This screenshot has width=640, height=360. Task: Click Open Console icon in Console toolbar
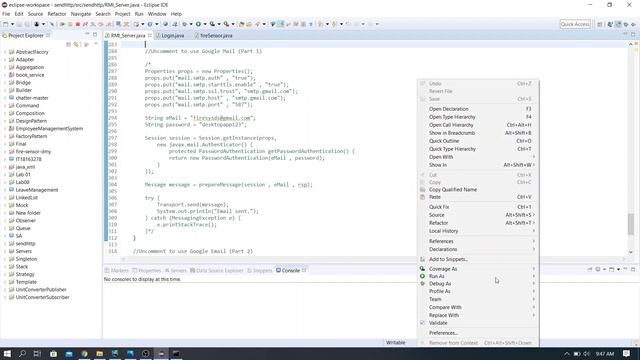(x=611, y=269)
